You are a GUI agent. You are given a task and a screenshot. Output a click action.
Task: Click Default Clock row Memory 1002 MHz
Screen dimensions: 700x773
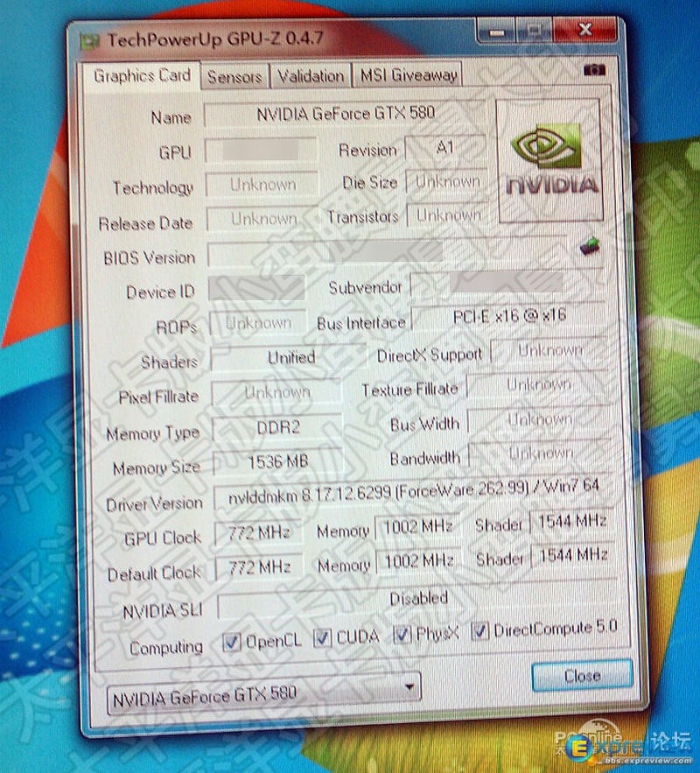coord(419,561)
